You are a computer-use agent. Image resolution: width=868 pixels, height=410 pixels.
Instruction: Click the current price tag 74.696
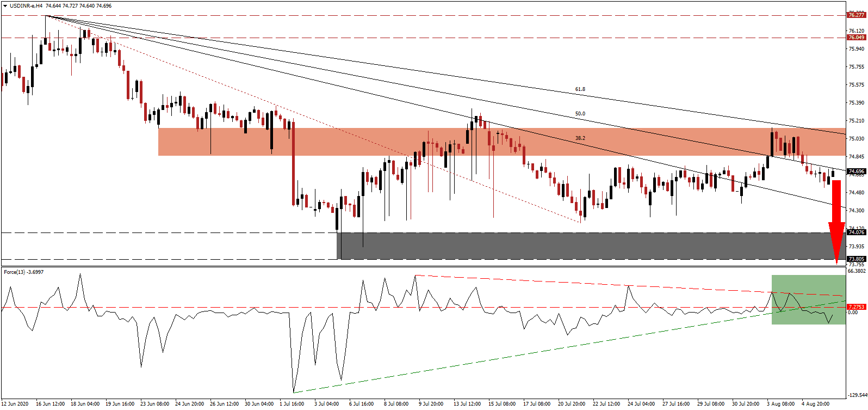(x=856, y=171)
